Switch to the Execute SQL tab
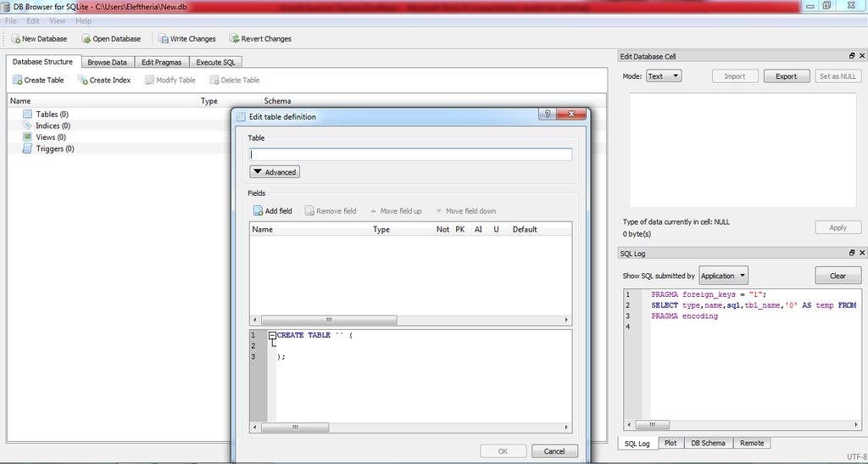The image size is (868, 464). tap(216, 63)
